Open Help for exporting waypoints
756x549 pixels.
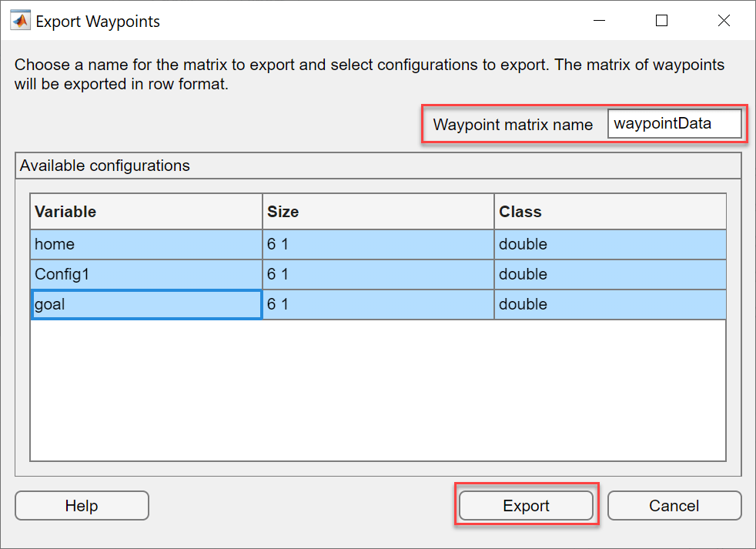click(82, 506)
